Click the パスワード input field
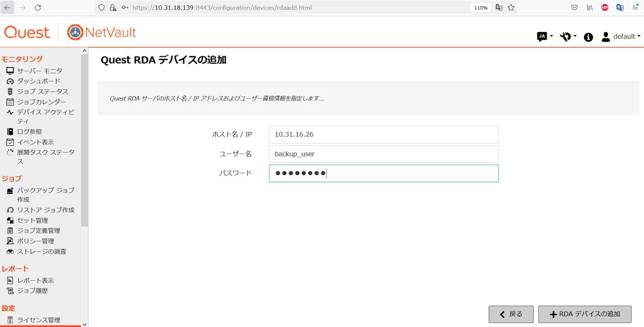Viewport: 644px width, 327px height. [x=384, y=173]
